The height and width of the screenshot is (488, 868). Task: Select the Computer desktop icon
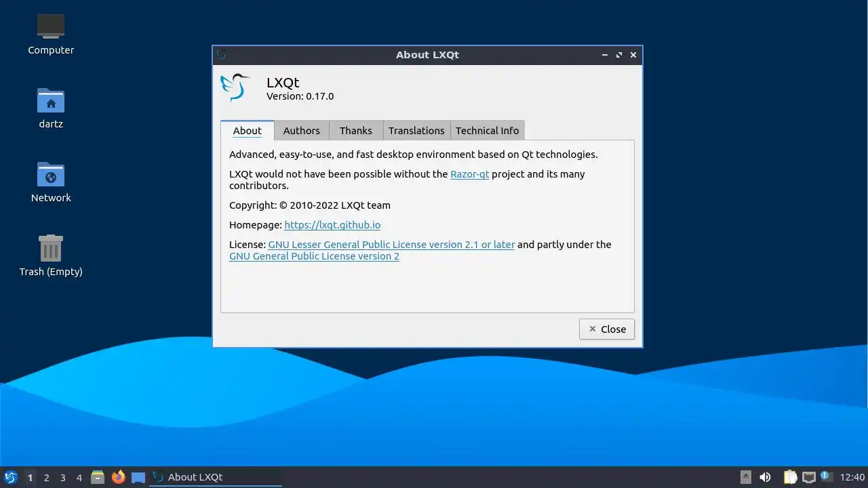pos(51,34)
